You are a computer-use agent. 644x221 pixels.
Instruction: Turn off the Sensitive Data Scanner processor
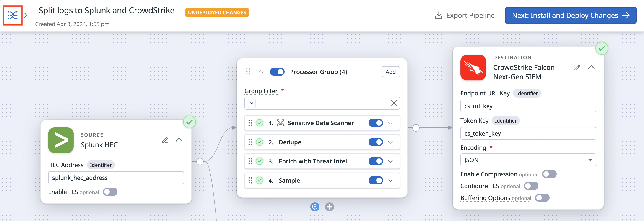(376, 123)
